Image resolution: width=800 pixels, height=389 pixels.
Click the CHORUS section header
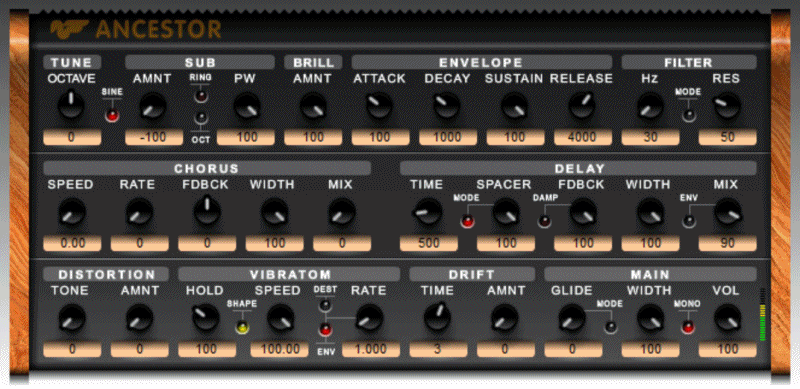pos(207,168)
